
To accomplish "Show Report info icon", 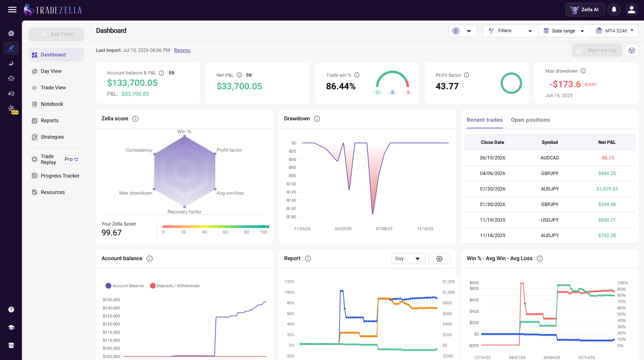I will click(x=308, y=258).
